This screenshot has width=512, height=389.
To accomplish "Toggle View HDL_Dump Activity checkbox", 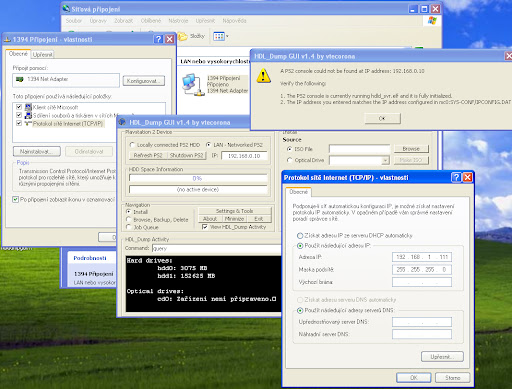I will pos(205,227).
